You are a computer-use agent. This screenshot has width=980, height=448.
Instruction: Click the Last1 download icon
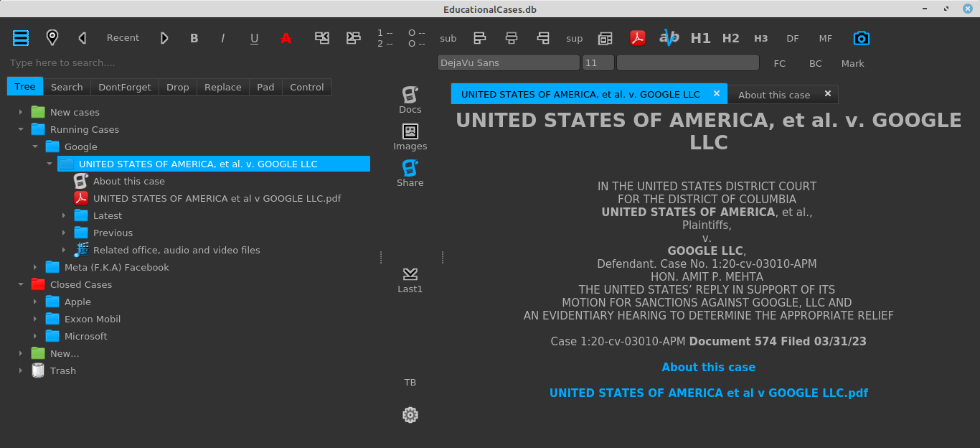[x=410, y=274]
